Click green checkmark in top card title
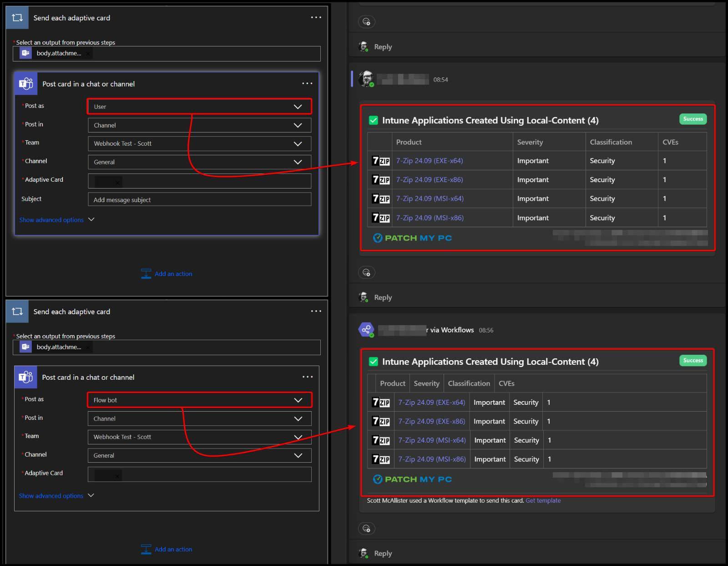 tap(373, 120)
